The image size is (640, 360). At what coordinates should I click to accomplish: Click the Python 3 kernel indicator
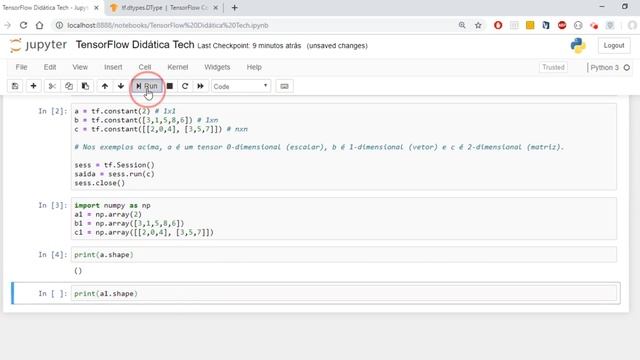pos(604,67)
